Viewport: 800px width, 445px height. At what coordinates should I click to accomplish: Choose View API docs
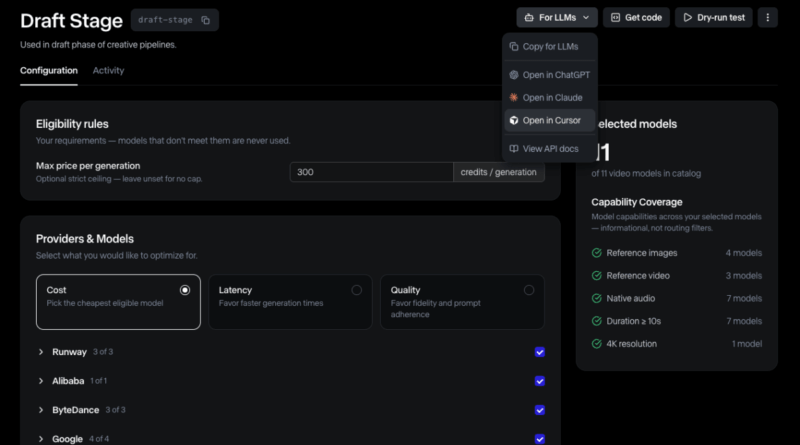tap(549, 149)
